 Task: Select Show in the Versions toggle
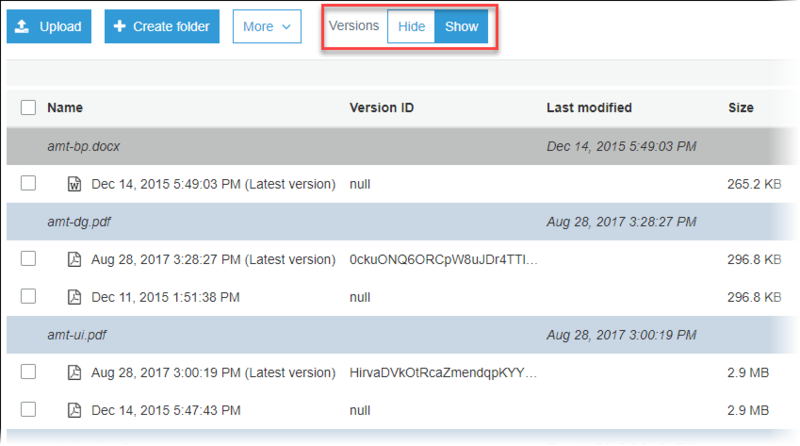point(461,26)
